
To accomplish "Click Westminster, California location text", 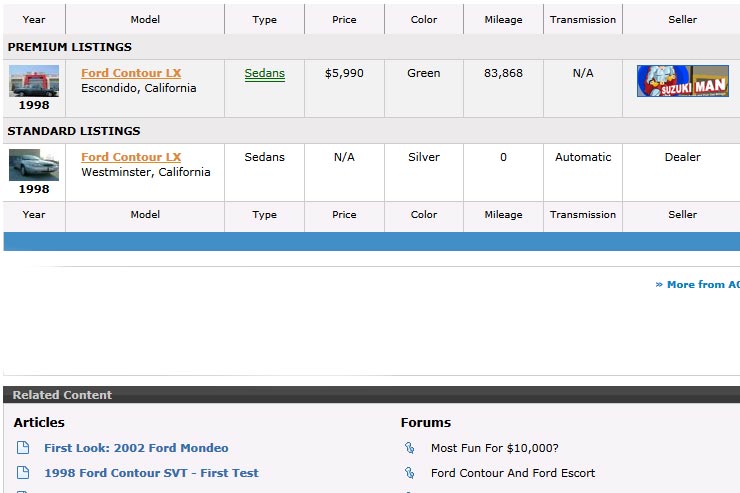I will click(x=145, y=172).
